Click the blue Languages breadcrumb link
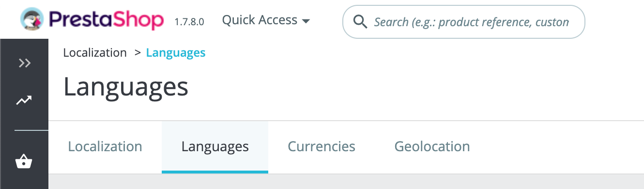 click(x=176, y=52)
